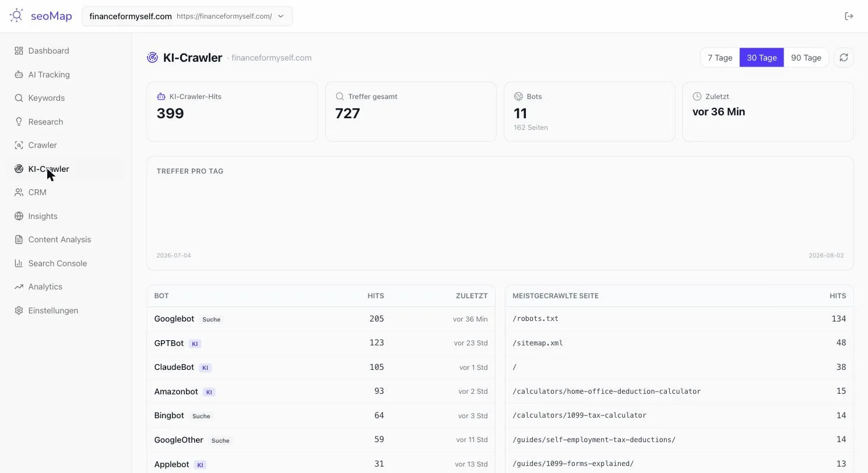
Task: Click the Search Console bar chart icon
Action: pos(19,263)
